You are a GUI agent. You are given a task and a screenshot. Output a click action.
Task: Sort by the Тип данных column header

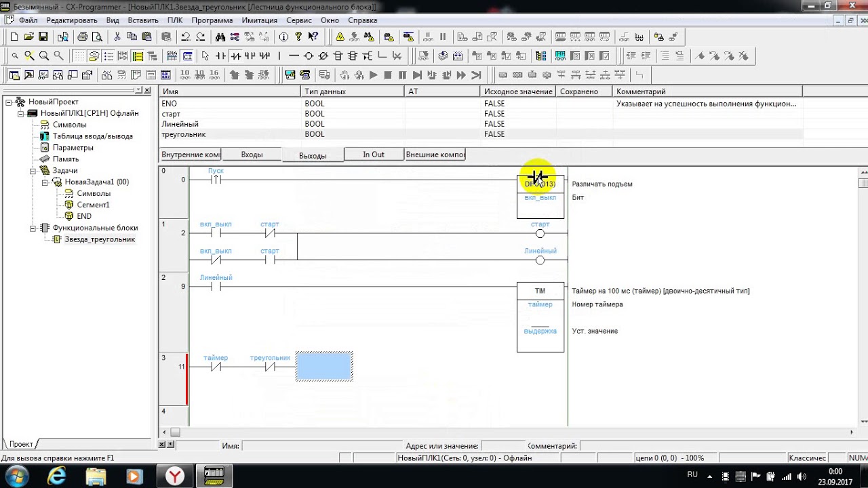(352, 91)
